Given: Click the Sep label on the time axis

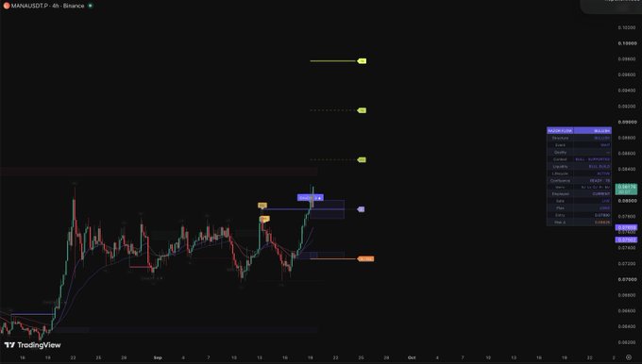Looking at the screenshot, I should click(x=158, y=357).
